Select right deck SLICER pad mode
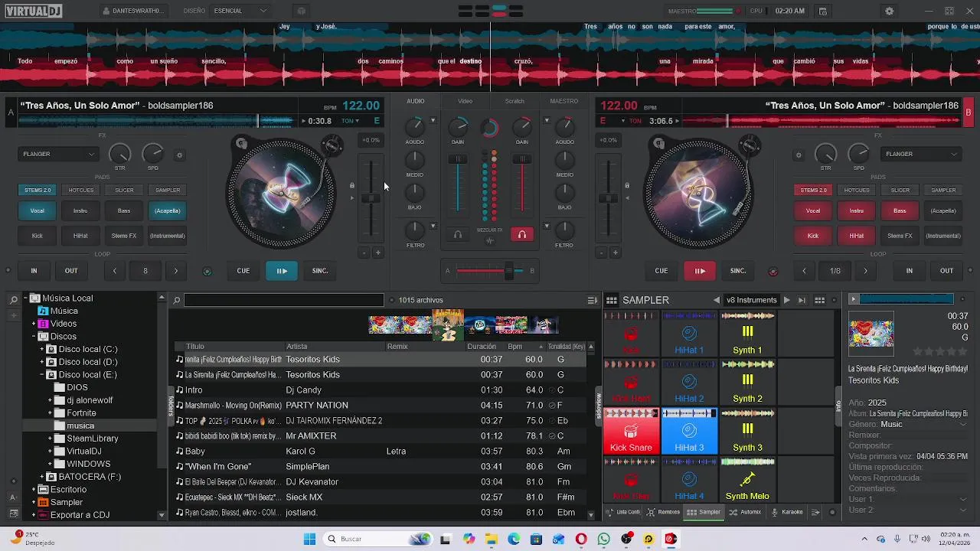Image resolution: width=980 pixels, height=551 pixels. 900,190
